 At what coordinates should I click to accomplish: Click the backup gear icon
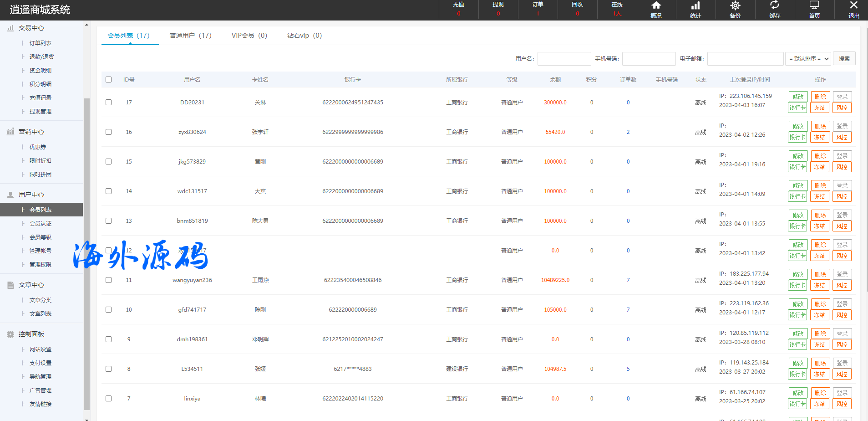coord(735,6)
